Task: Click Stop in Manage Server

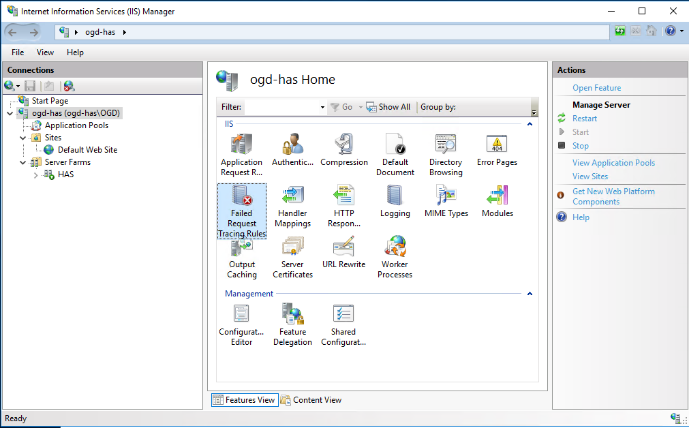Action: pyautogui.click(x=580, y=145)
